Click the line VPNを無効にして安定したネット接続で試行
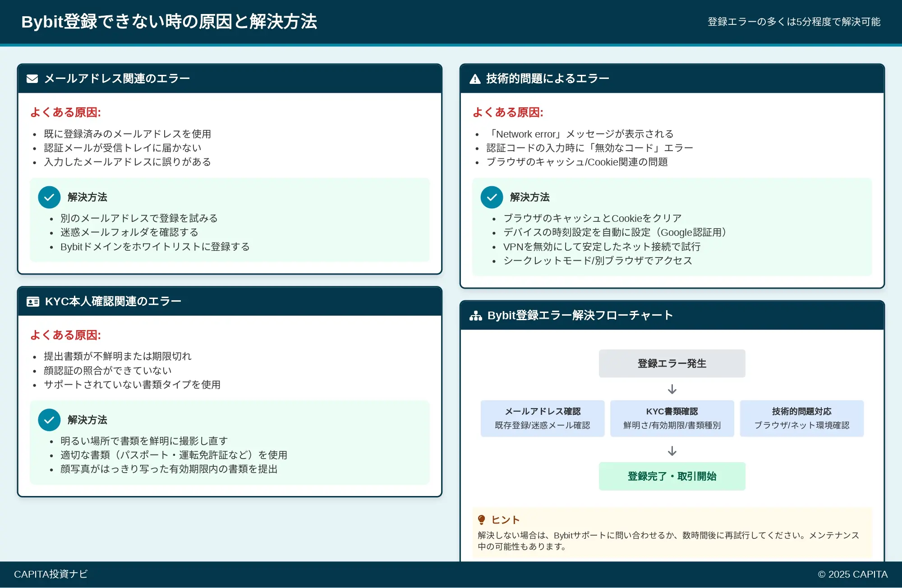Viewport: 902px width, 588px height. pos(602,247)
